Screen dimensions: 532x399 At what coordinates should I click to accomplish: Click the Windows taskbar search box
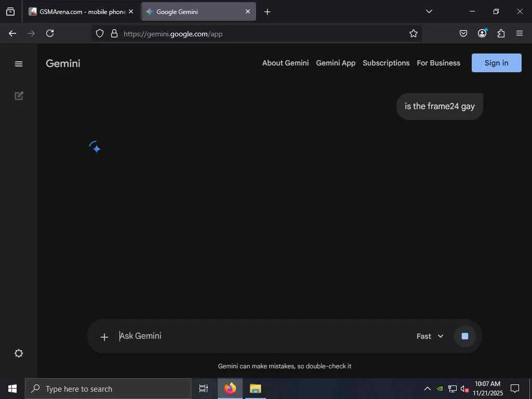(x=108, y=389)
